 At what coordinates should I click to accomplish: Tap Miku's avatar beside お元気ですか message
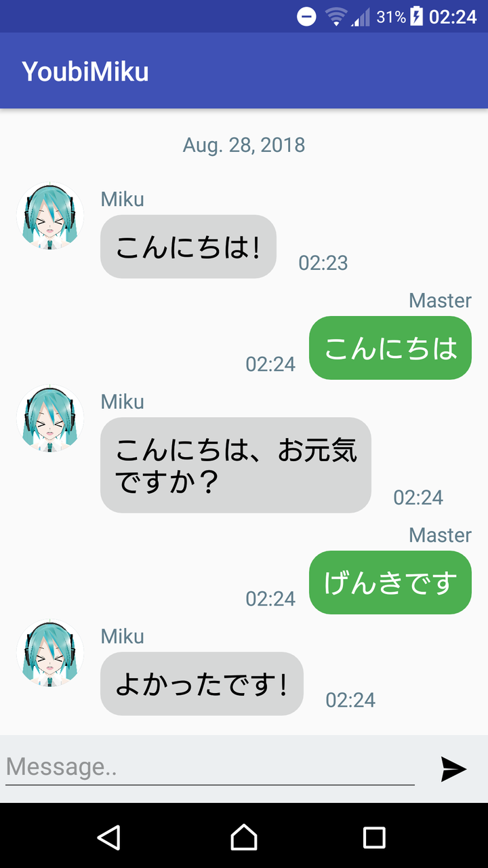[50, 419]
